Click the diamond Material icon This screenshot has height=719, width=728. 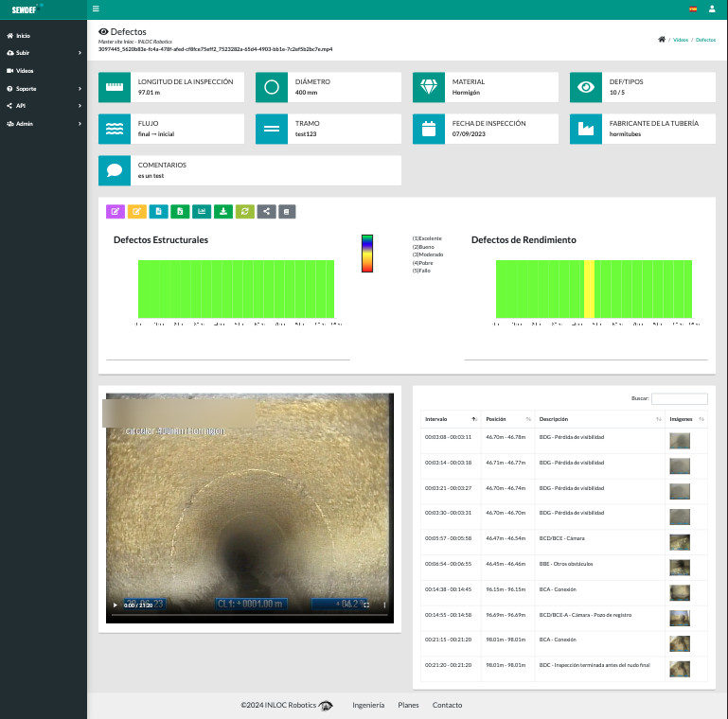(429, 87)
